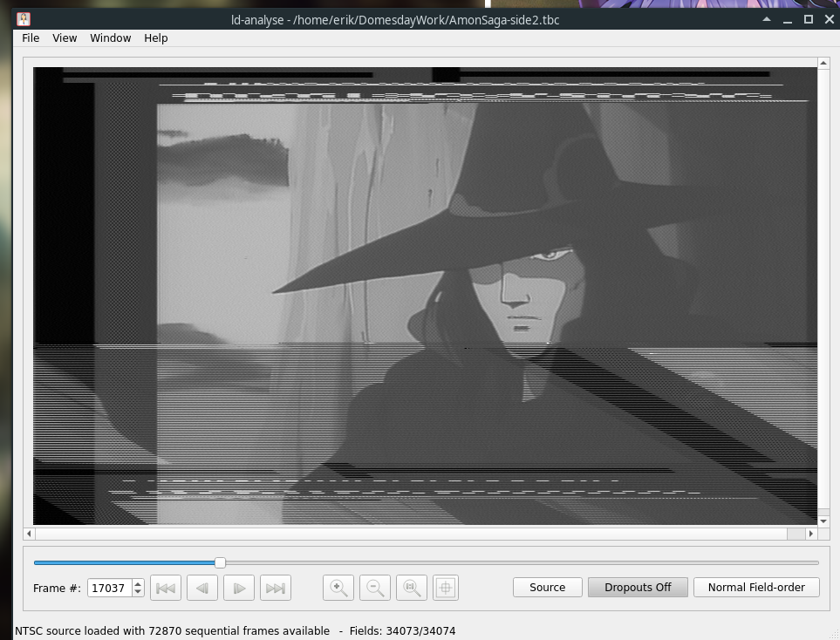Open the File menu
Image resolution: width=840 pixels, height=640 pixels.
[x=31, y=38]
